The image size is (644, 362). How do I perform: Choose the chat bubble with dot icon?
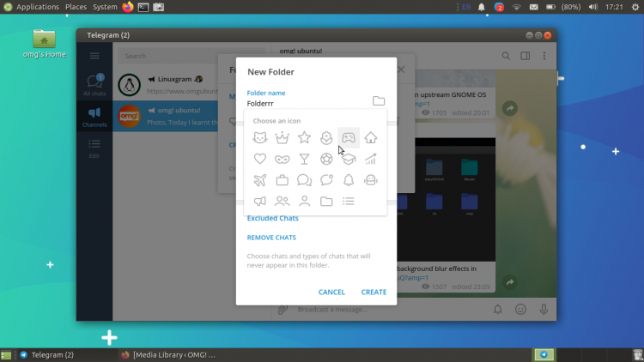(x=326, y=180)
